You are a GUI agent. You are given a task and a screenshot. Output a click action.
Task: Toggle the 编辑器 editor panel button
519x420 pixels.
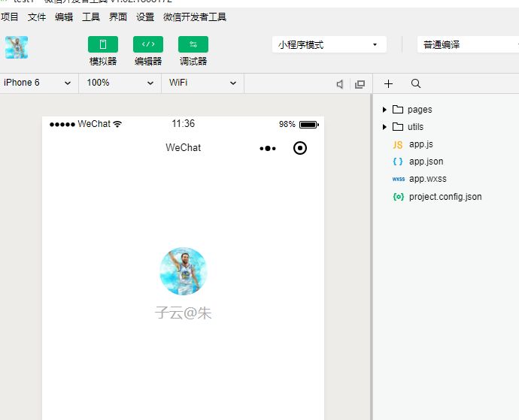click(x=148, y=44)
